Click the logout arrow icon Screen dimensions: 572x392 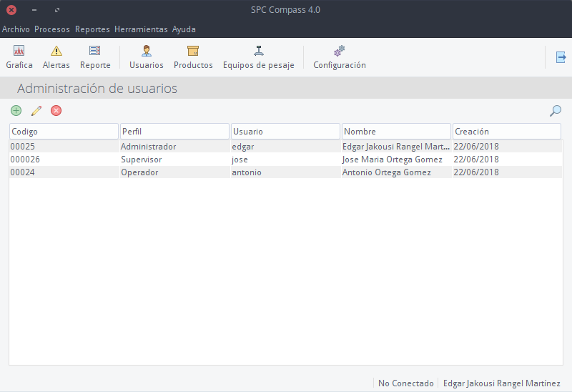click(561, 57)
